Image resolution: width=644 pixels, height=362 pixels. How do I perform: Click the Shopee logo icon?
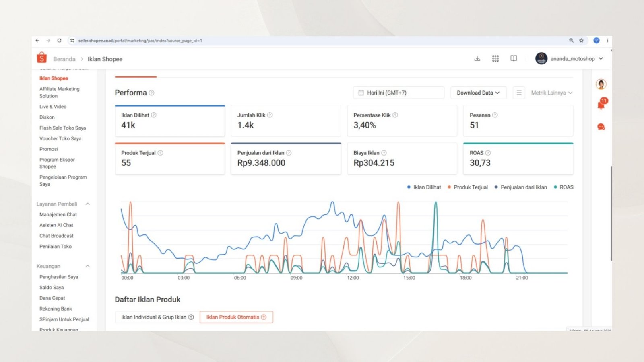41,58
